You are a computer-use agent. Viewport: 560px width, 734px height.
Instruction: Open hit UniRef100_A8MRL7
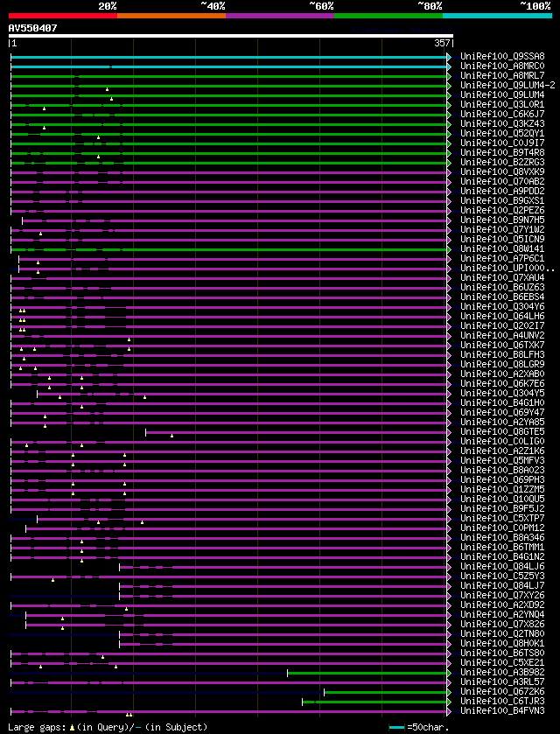[502, 76]
